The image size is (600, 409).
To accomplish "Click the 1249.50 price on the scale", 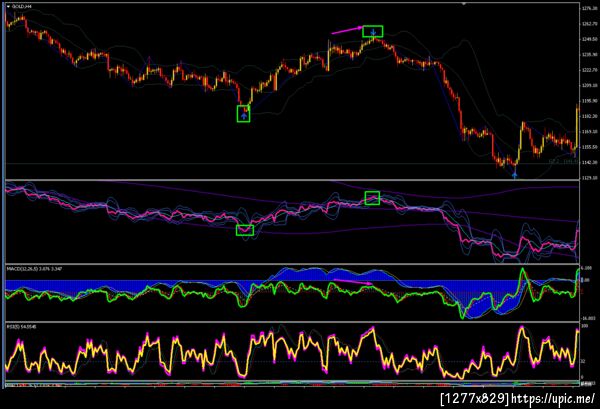I will [x=589, y=39].
